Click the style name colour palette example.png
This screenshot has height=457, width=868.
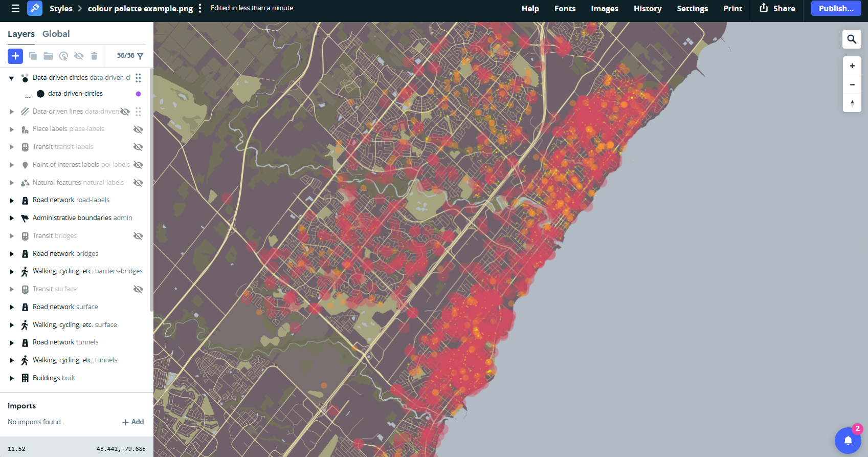coord(140,8)
